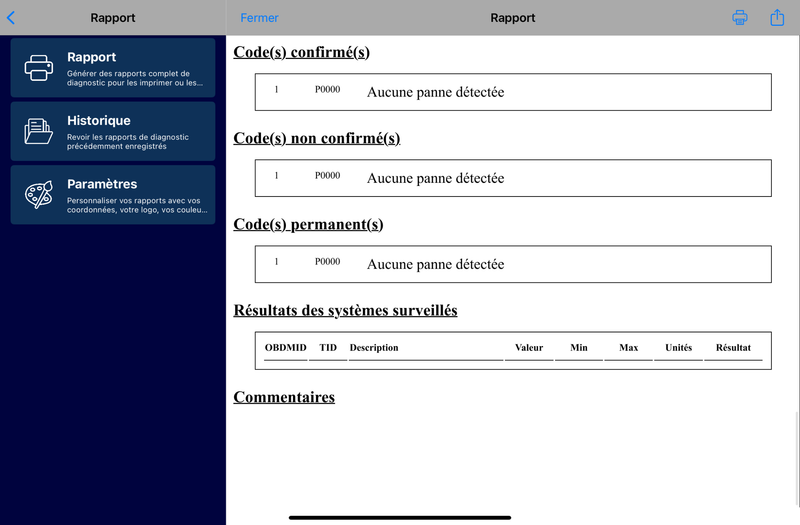Select the 'Code(s) permanent(s)' heading
The width and height of the screenshot is (800, 525).
pyautogui.click(x=308, y=224)
